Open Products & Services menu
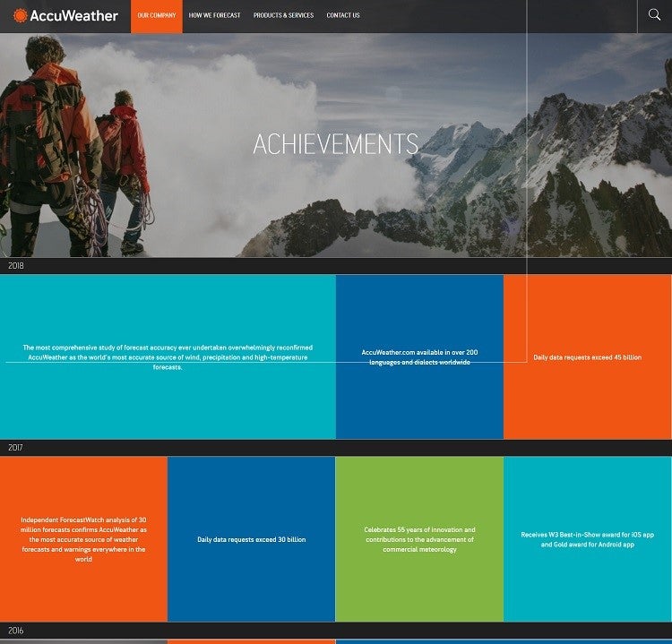The height and width of the screenshot is (644, 672). [283, 15]
